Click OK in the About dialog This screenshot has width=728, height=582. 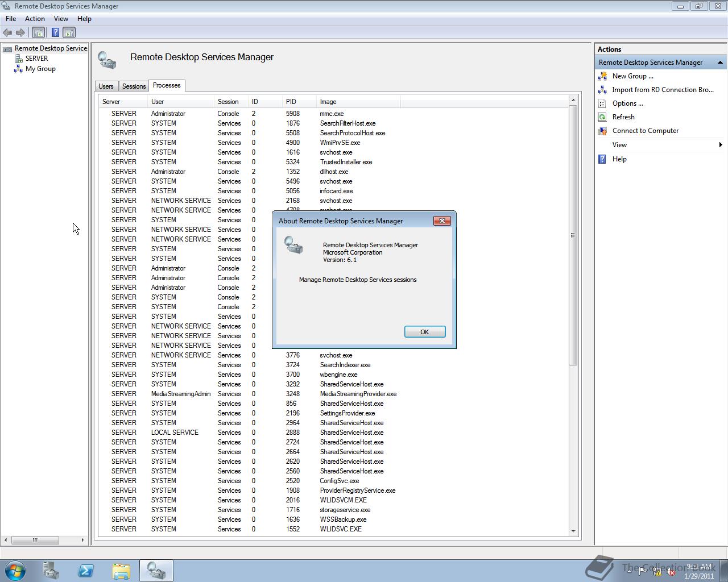[x=424, y=332]
